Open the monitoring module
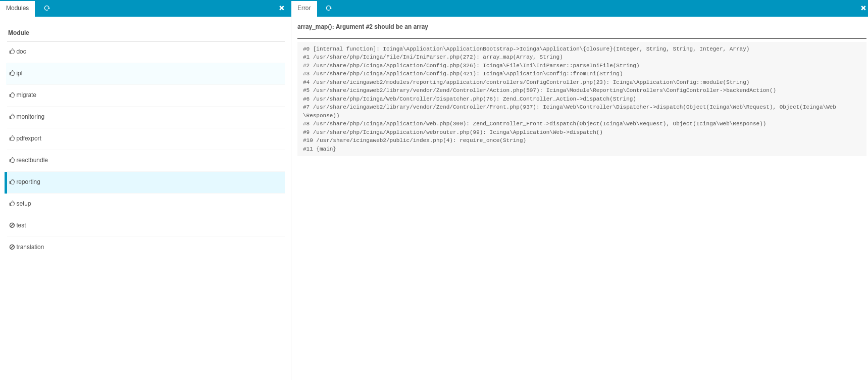Screen dimensions: 868x380 (x=145, y=117)
